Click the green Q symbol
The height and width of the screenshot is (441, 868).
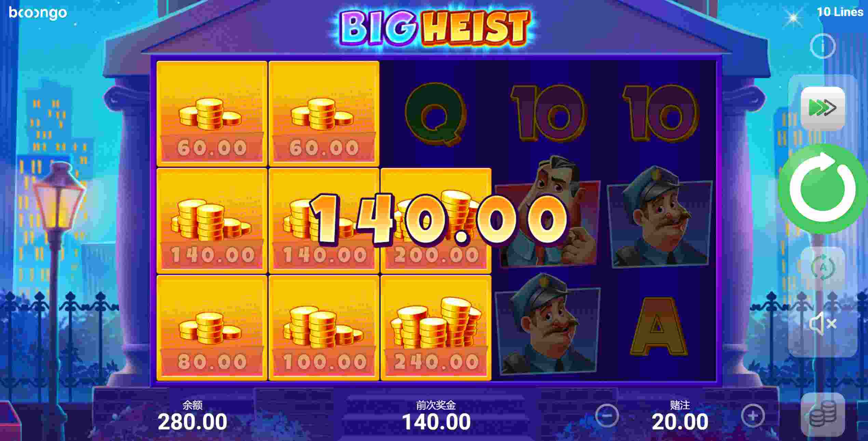click(435, 114)
